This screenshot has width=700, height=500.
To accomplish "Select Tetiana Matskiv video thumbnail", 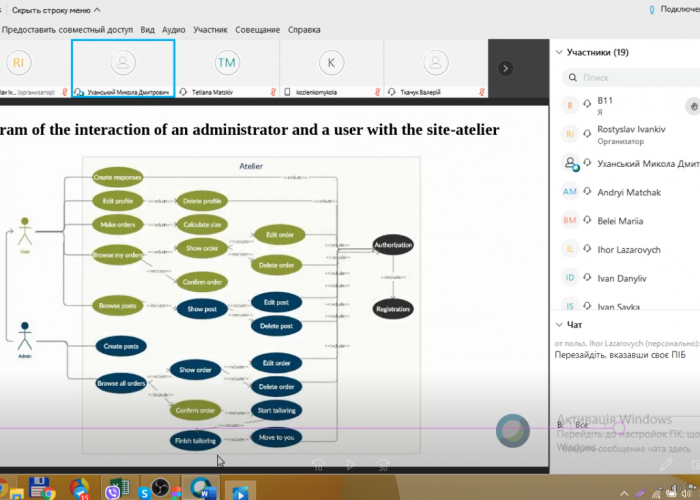I will (227, 68).
